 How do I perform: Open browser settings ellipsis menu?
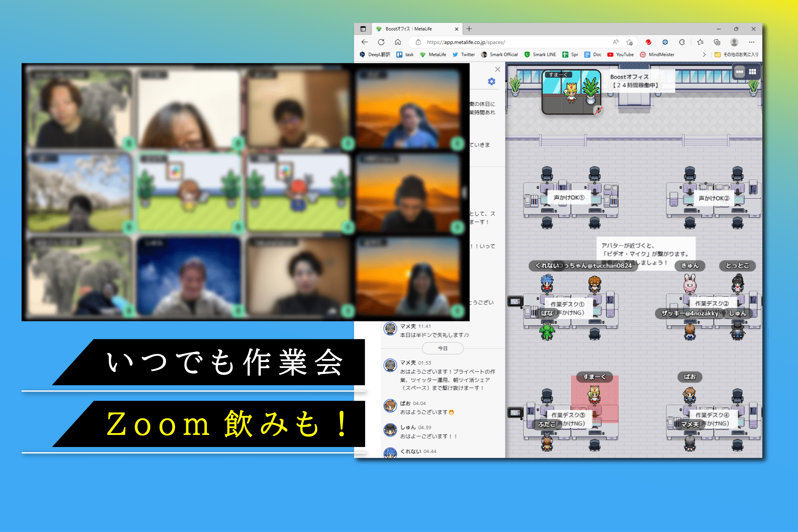pos(752,42)
